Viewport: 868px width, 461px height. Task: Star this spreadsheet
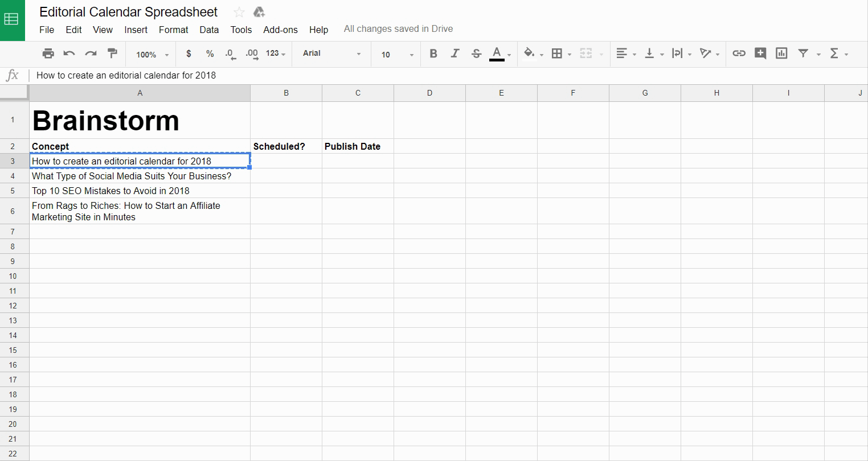click(239, 13)
